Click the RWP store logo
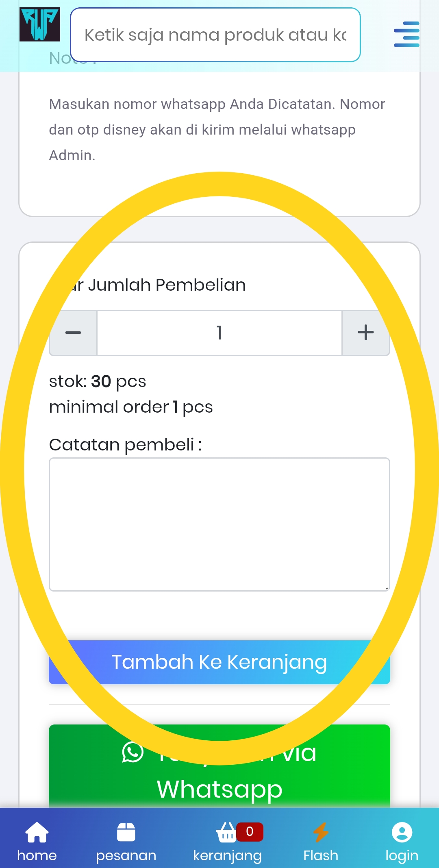The width and height of the screenshot is (439, 868). (40, 24)
